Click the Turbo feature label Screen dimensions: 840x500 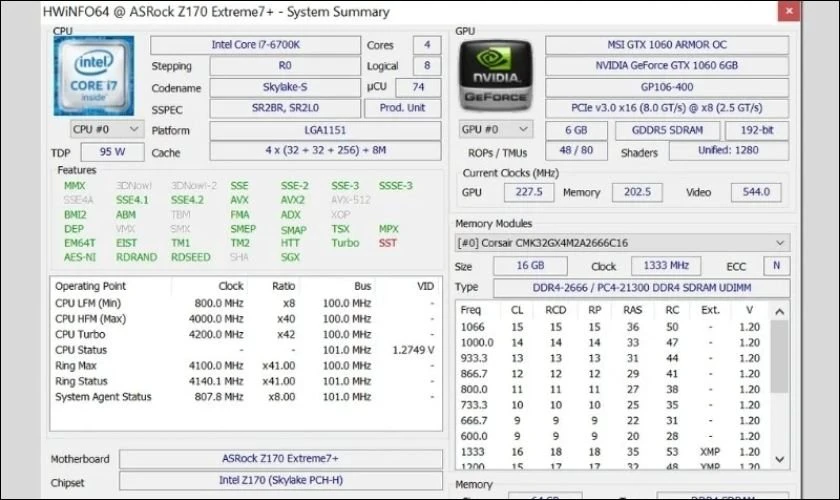[345, 243]
